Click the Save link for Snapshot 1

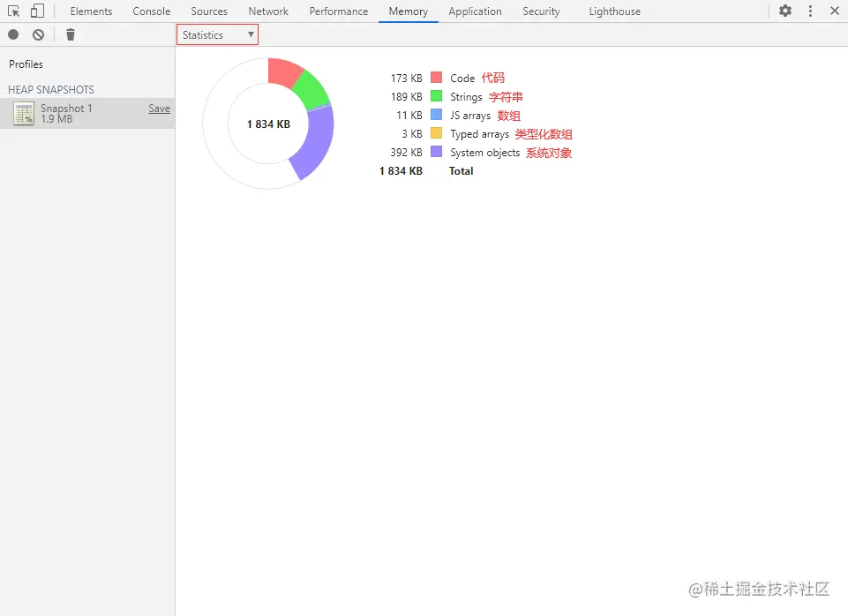pyautogui.click(x=159, y=109)
